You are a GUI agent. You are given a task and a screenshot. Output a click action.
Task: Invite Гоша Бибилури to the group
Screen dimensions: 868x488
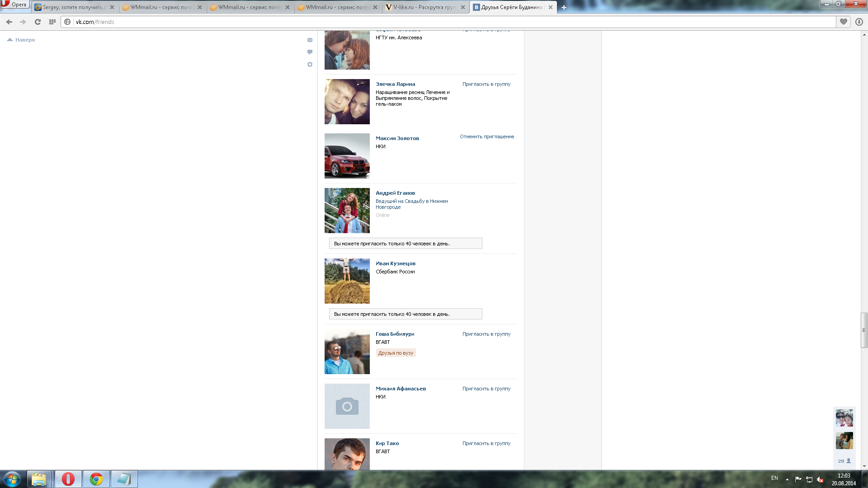486,334
